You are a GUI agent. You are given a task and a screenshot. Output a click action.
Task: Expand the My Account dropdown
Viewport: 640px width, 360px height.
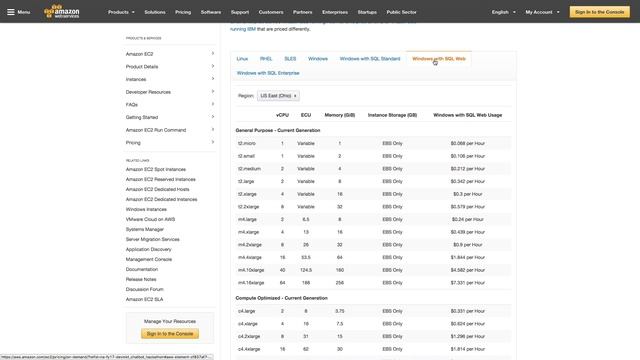tap(542, 12)
